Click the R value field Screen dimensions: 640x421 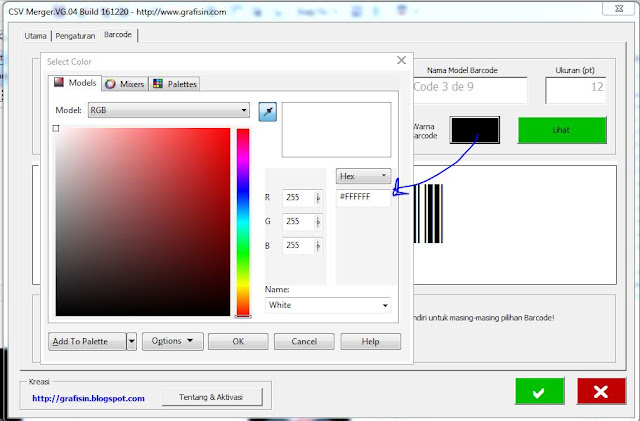298,198
